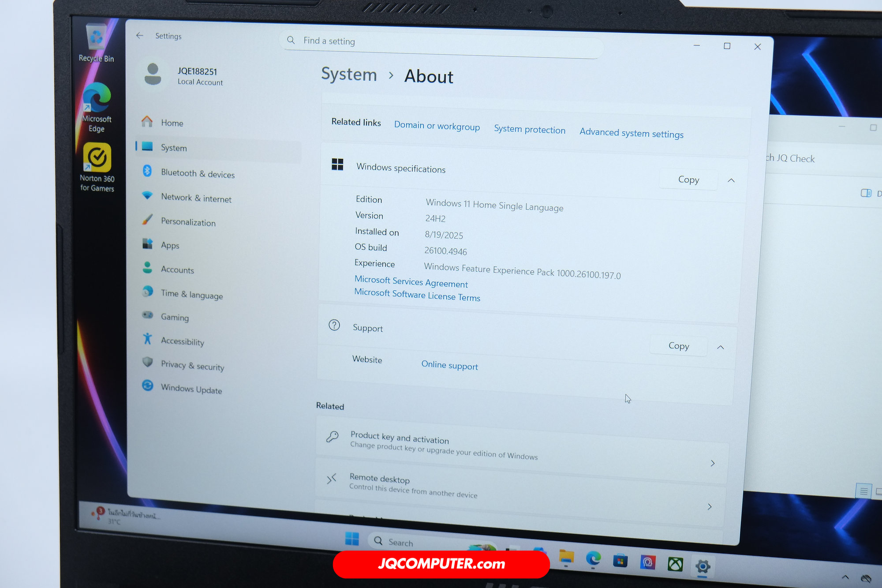The height and width of the screenshot is (588, 882).
Task: Click the list view icon in JQ Check window
Action: point(863,491)
